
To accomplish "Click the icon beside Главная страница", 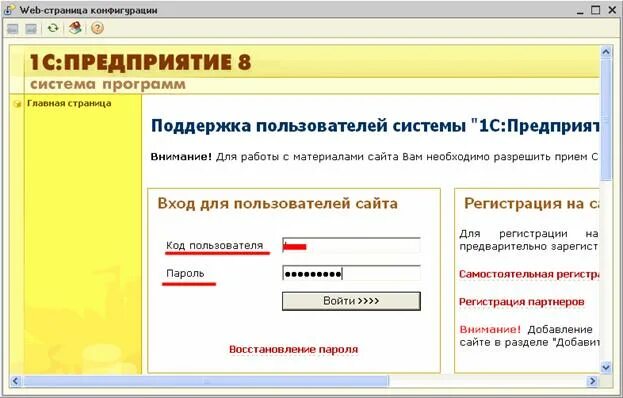I will click(x=17, y=104).
